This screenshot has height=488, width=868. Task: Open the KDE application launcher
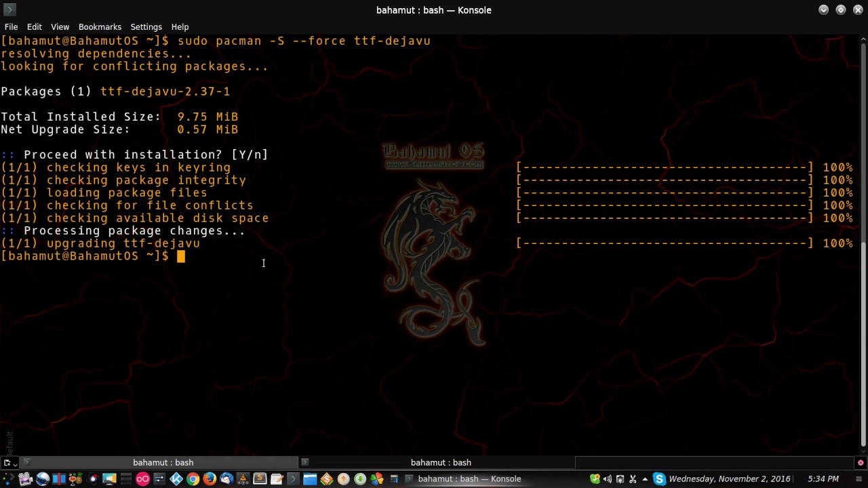pos(8,479)
